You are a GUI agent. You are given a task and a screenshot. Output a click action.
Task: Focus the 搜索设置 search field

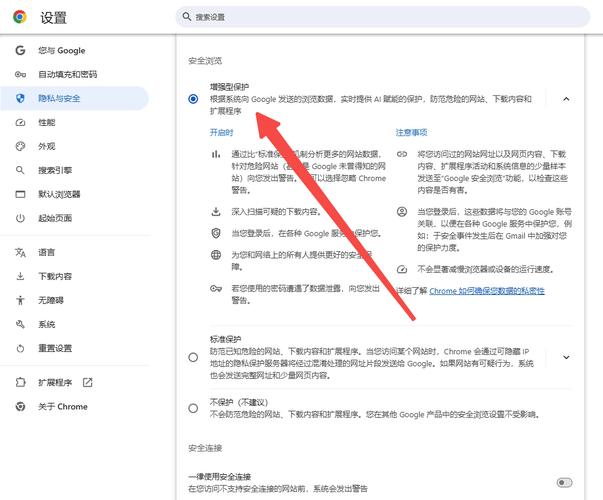pos(383,17)
